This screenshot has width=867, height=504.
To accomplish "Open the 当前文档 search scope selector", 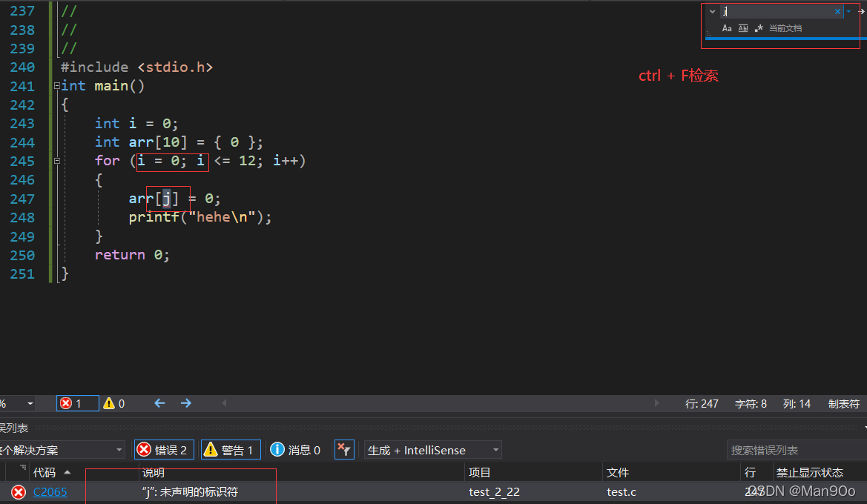I will pos(785,28).
